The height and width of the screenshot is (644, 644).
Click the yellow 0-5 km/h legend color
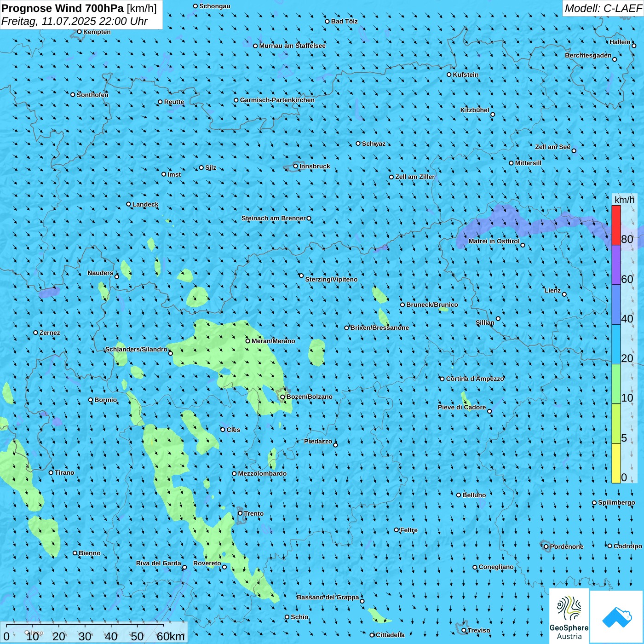coord(616,463)
